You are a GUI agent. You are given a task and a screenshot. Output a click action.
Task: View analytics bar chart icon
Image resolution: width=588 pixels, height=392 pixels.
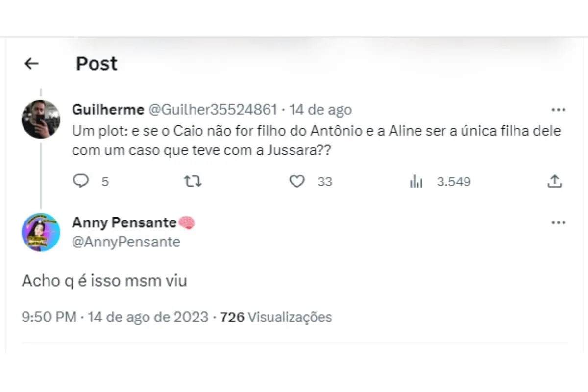coord(416,182)
